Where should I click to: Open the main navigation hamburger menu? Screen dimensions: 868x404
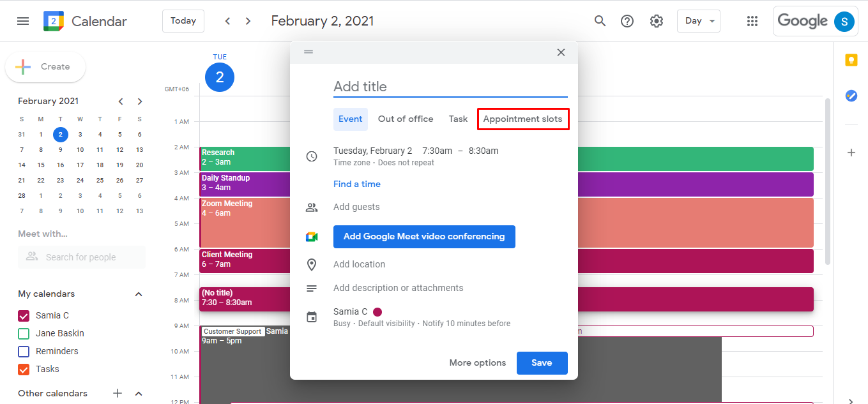(22, 20)
